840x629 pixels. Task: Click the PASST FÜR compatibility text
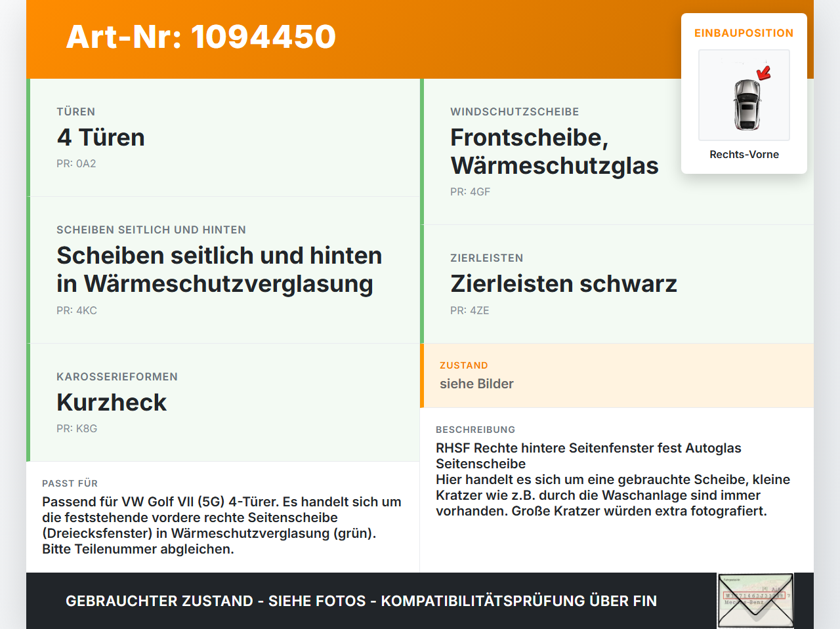point(222,525)
